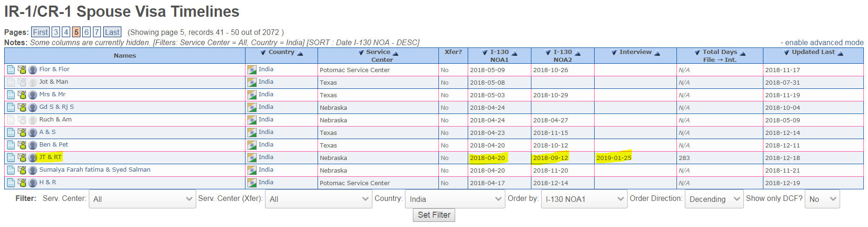Image resolution: width=868 pixels, height=227 pixels.
Task: Sort I-130 NOA2 column descending
Action: tap(548, 53)
